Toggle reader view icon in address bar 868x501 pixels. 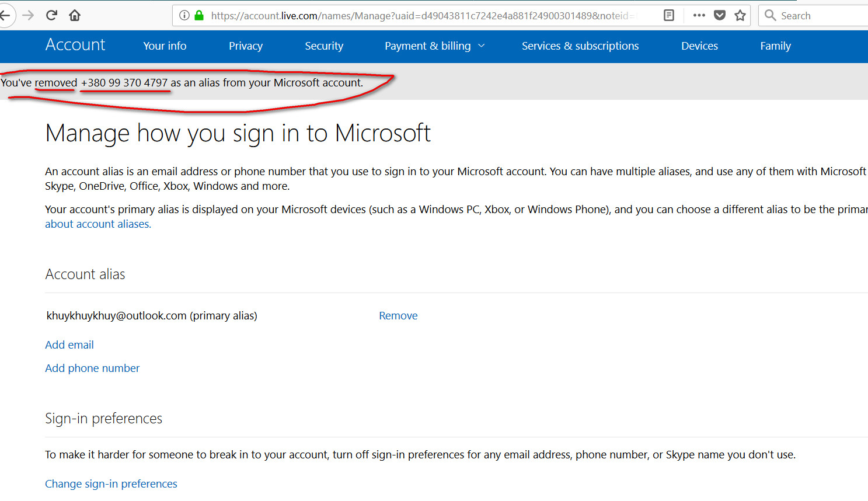(x=669, y=15)
